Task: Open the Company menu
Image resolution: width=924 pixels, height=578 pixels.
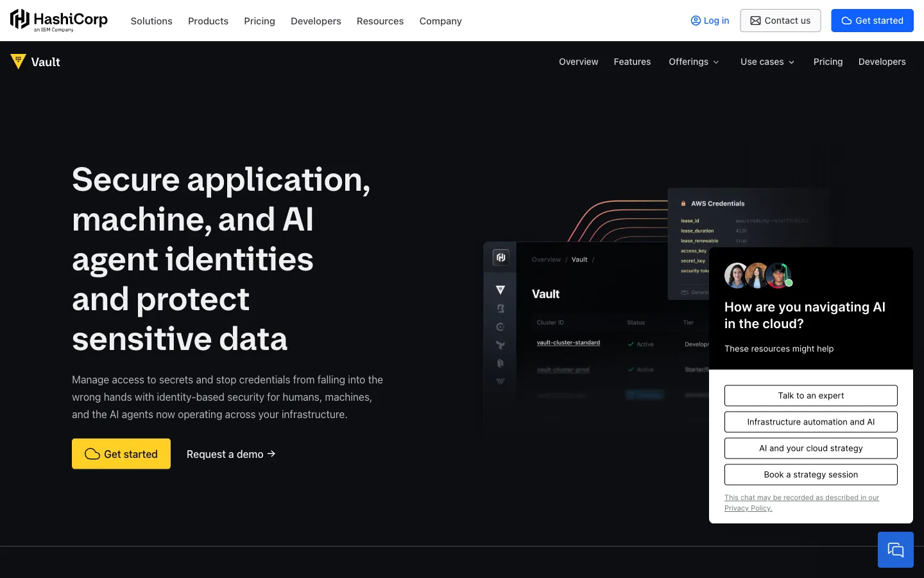Action: tap(440, 21)
